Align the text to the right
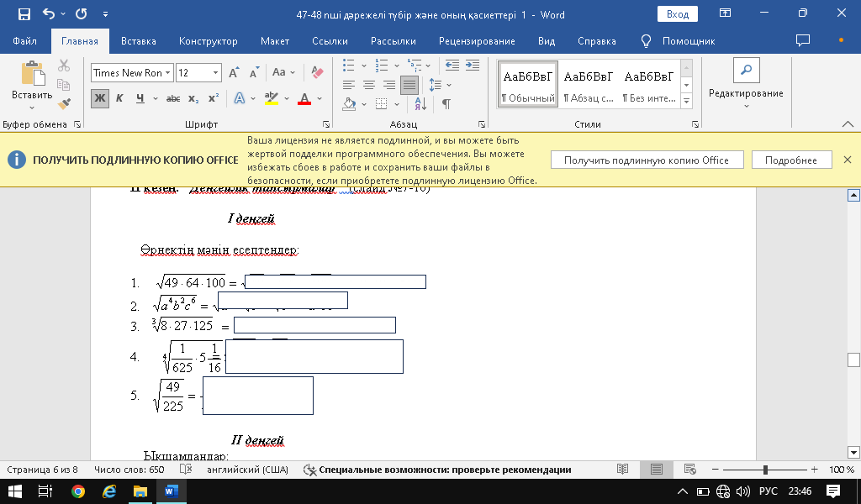The height and width of the screenshot is (504, 861). [x=389, y=85]
